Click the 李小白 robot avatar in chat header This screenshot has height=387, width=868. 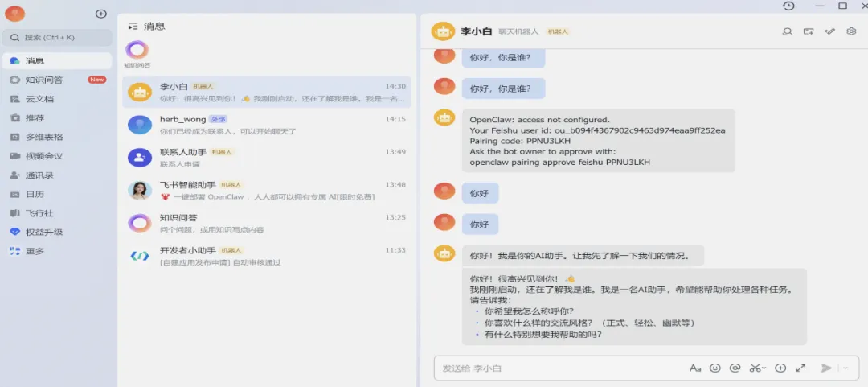pyautogui.click(x=443, y=31)
